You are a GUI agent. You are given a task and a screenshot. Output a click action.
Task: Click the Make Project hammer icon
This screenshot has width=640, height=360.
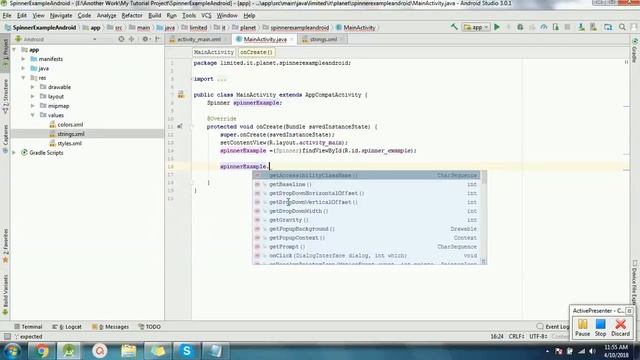[454, 27]
